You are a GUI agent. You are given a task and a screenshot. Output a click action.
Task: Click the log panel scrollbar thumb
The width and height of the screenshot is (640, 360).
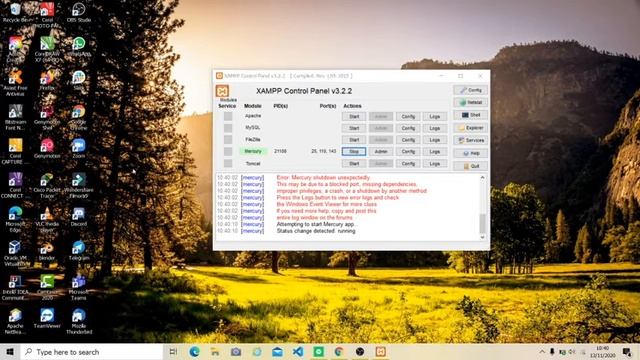(482, 224)
